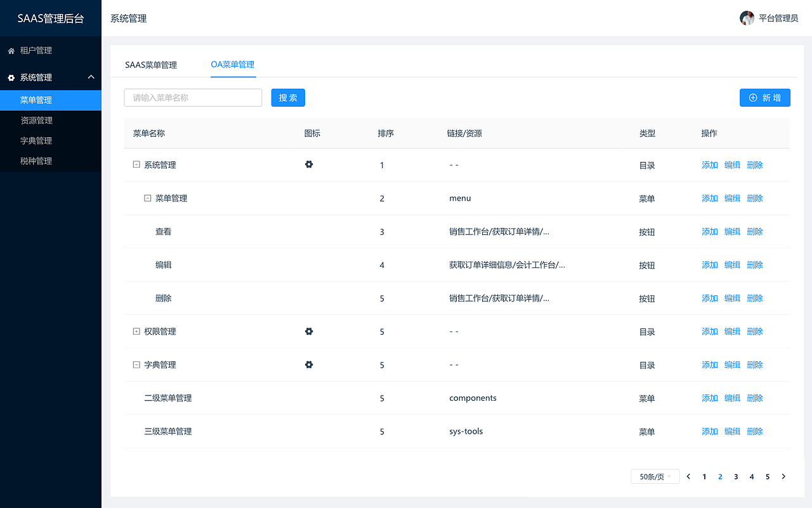Click the 系统管理 sidebar gear icon

point(10,77)
